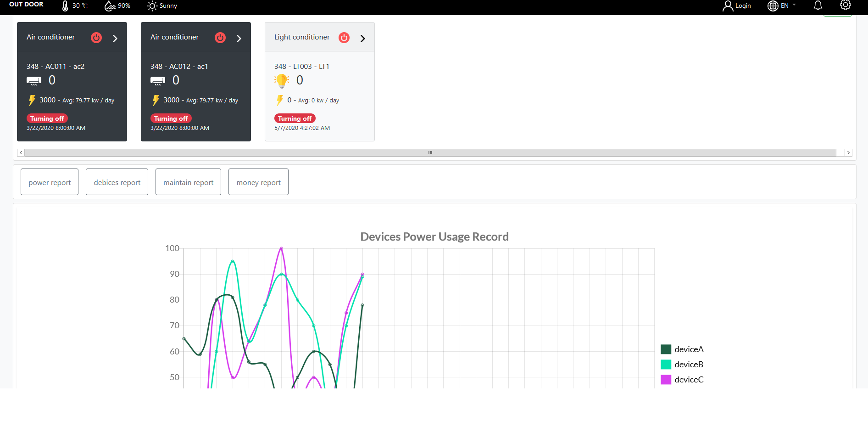This screenshot has width=868, height=438.
Task: Click the Sunny weather icon
Action: pos(152,6)
